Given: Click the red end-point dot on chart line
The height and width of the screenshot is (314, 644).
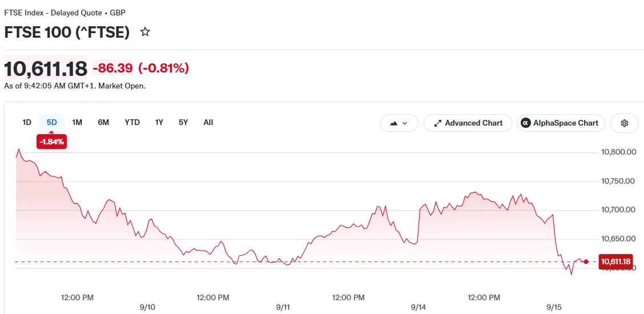Looking at the screenshot, I should pos(586,261).
